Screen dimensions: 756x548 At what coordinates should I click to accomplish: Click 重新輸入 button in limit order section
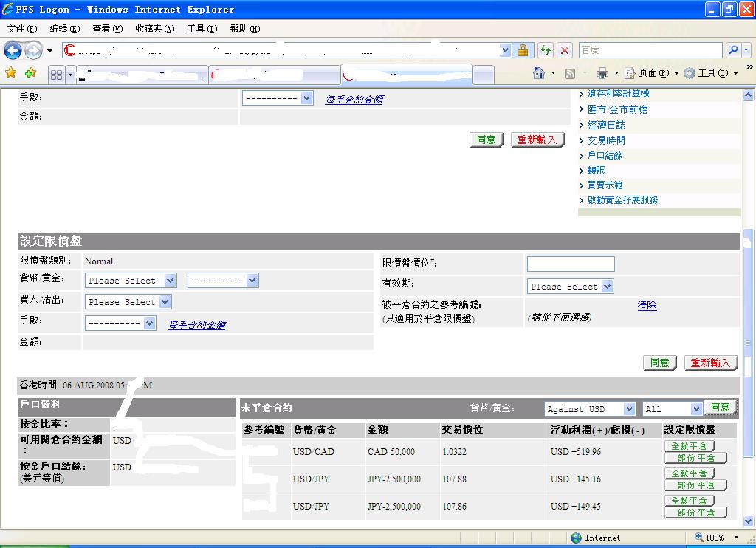pyautogui.click(x=711, y=363)
